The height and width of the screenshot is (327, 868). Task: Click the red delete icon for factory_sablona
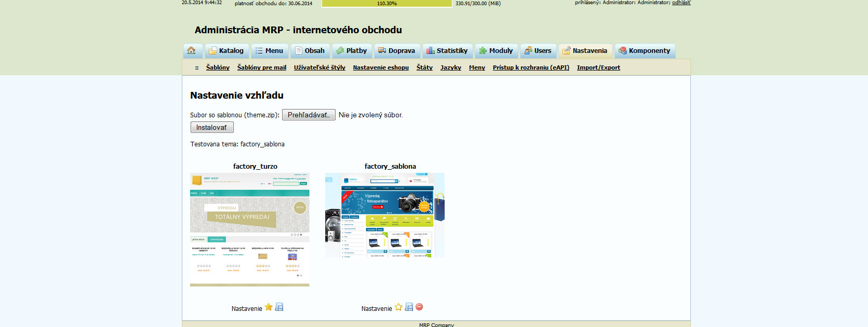coord(419,307)
